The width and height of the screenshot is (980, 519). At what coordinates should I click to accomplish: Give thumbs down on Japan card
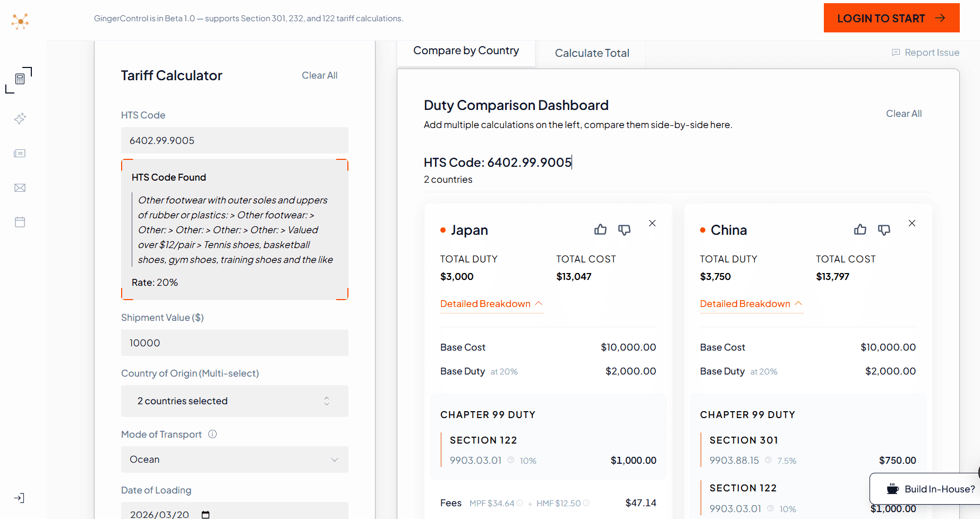(624, 230)
